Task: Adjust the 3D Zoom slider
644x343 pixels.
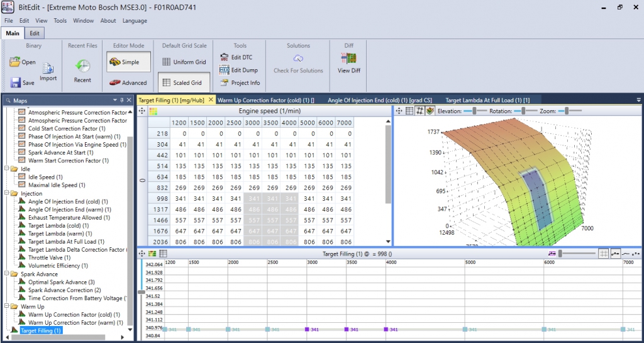Action: tap(570, 111)
